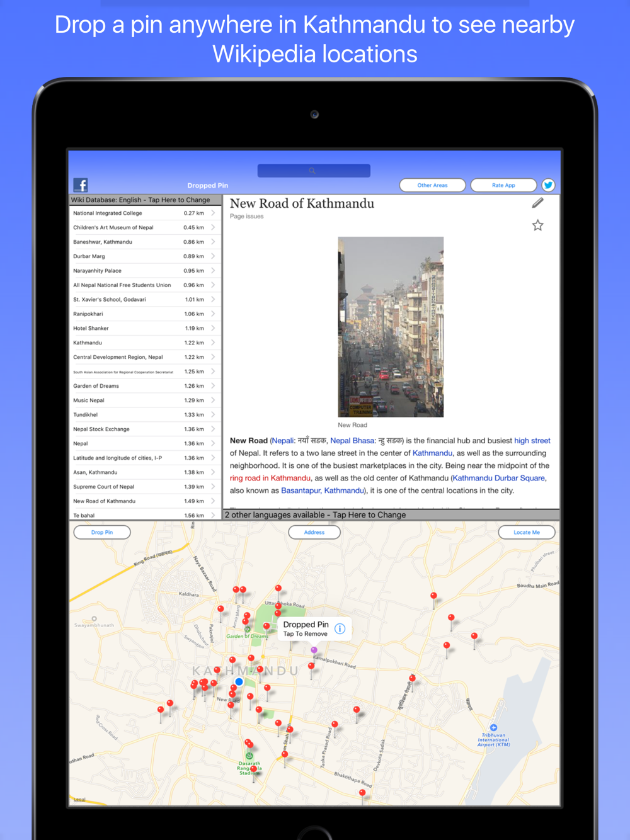Select St. Xavier's School, Godavari entry
Viewport: 630px width, 840px height.
click(x=146, y=300)
